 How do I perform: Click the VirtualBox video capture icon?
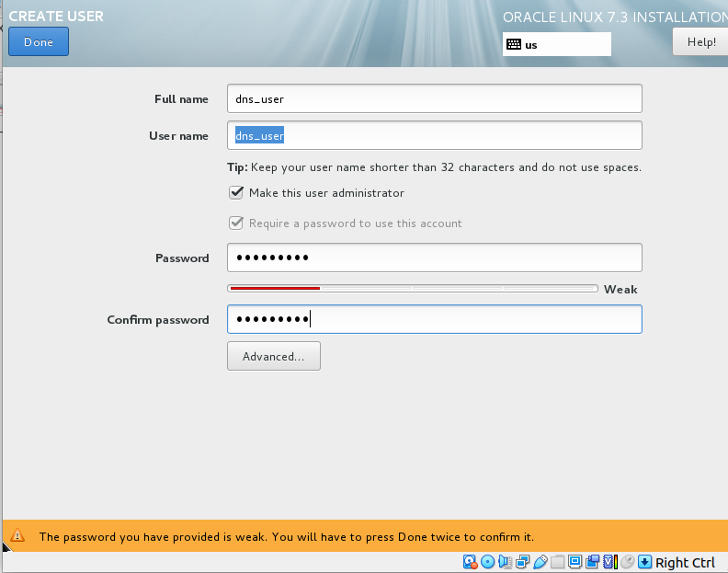tap(593, 562)
